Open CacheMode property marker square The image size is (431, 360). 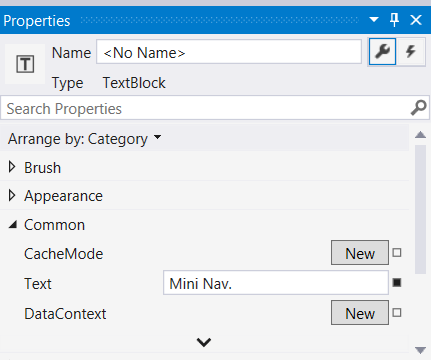click(x=397, y=253)
